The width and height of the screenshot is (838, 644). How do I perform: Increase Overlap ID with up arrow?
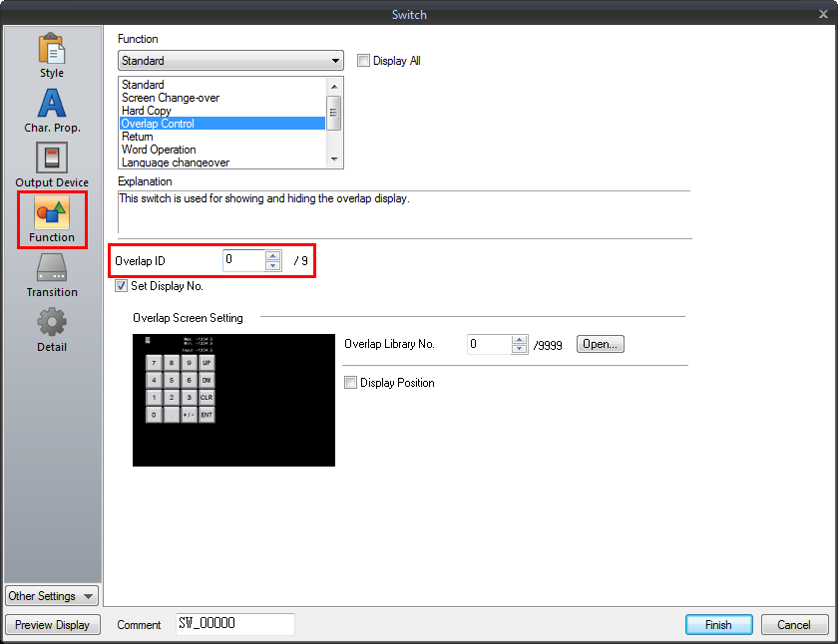[x=272, y=255]
